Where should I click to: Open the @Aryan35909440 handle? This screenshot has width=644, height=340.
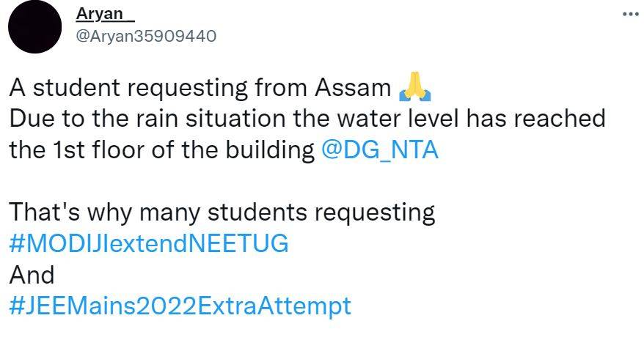pos(146,37)
